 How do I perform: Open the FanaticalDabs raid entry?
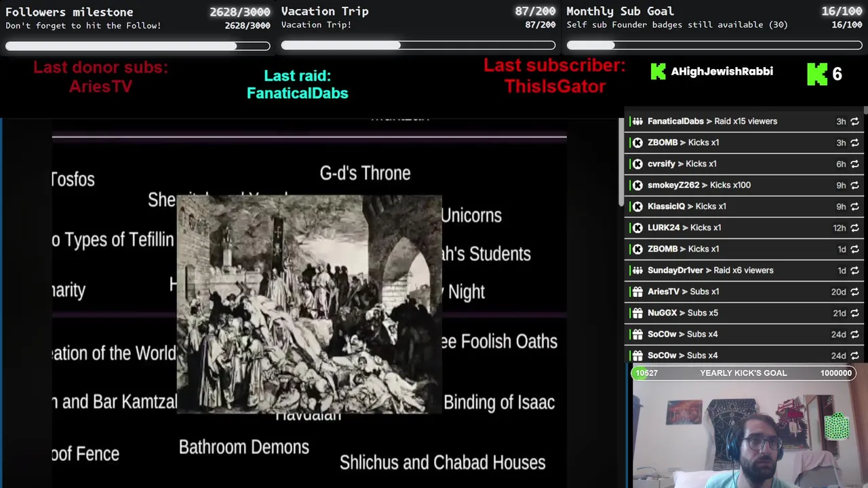[745, 121]
